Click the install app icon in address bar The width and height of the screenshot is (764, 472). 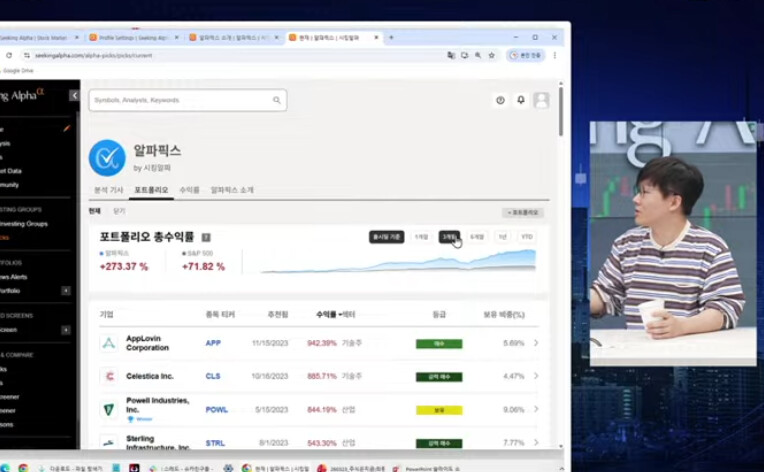pyautogui.click(x=464, y=56)
